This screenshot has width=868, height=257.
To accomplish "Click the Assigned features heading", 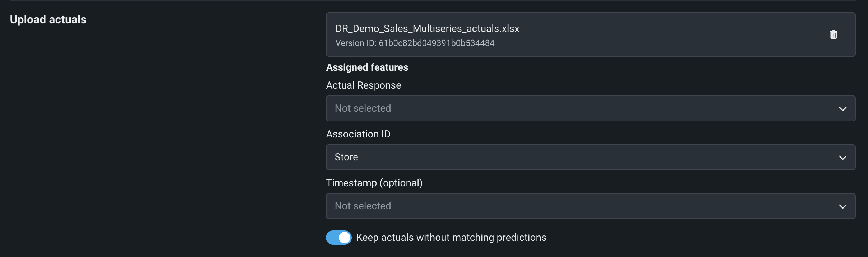I will click(367, 67).
